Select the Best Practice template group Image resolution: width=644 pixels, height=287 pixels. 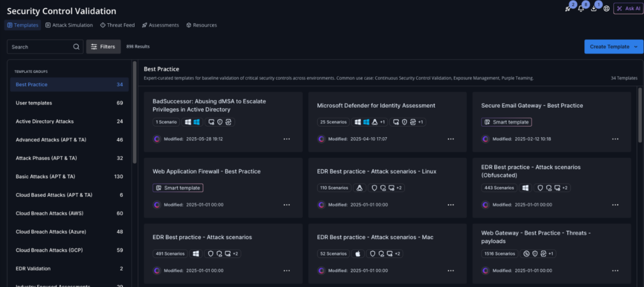(69, 84)
